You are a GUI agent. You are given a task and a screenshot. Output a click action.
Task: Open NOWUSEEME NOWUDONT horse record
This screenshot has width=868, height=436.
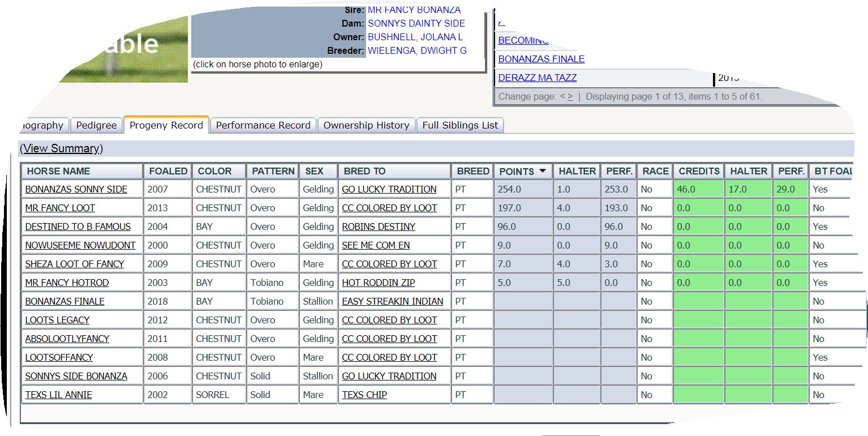click(80, 245)
